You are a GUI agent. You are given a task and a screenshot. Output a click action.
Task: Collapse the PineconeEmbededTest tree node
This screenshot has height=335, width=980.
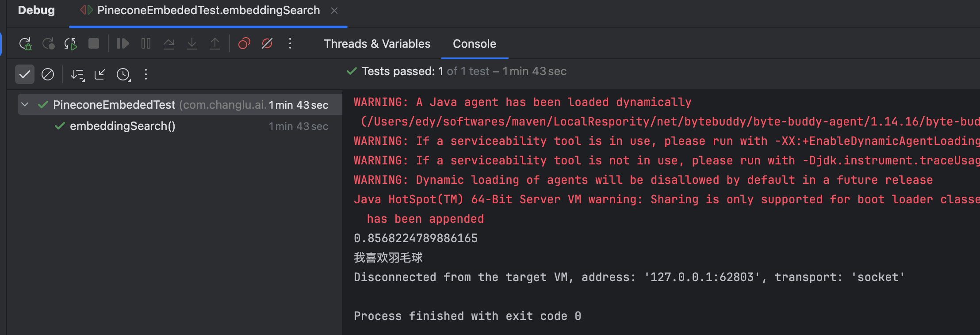(25, 105)
